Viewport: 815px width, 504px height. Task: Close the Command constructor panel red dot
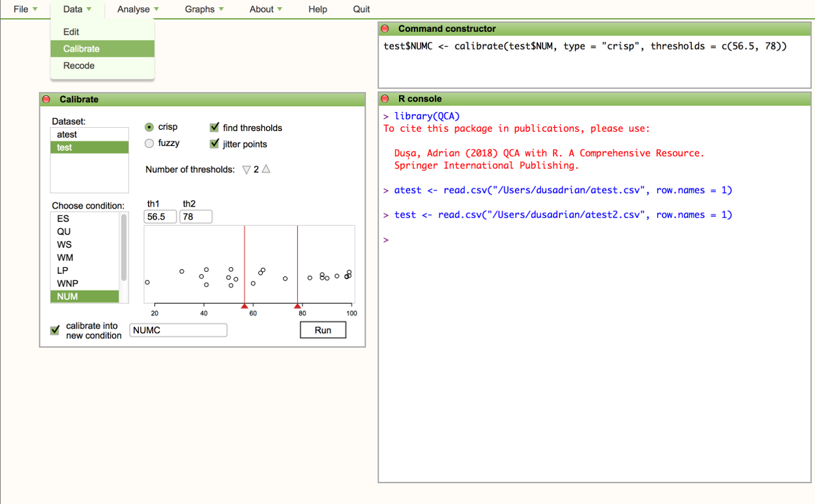pyautogui.click(x=385, y=29)
